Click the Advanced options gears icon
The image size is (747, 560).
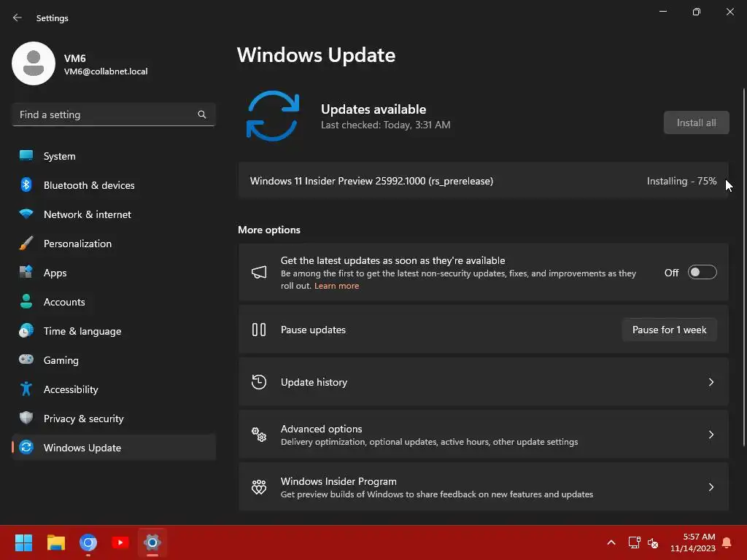coord(259,435)
